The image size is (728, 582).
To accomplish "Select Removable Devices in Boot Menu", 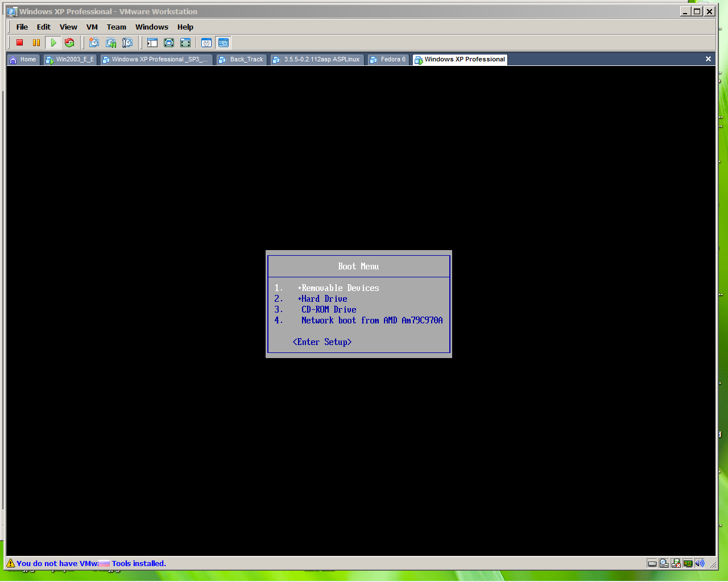I will coord(338,288).
